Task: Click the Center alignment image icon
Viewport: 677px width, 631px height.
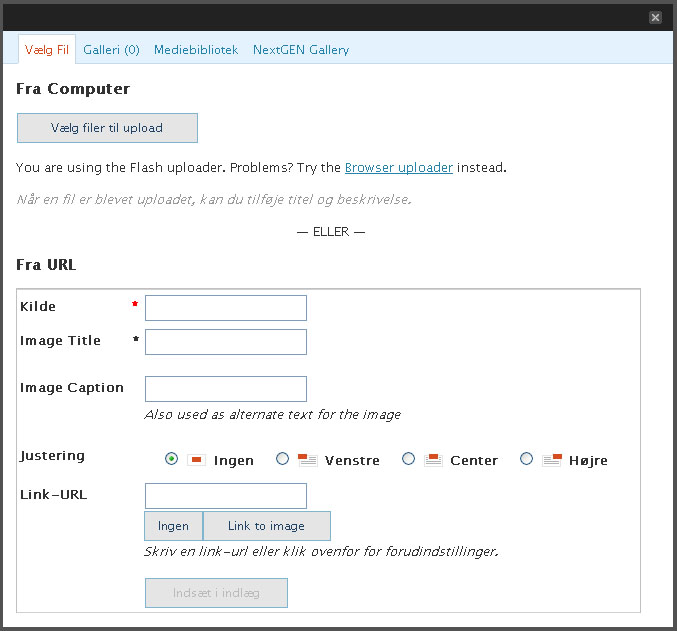Action: [433, 460]
